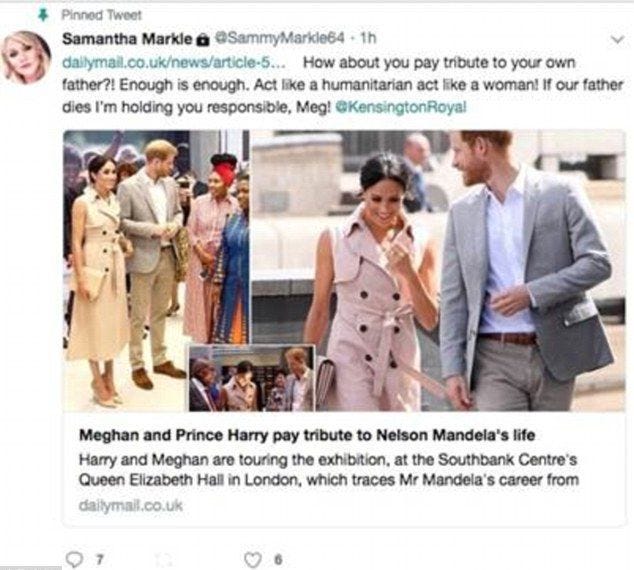Open the small inset photo at bottom center

(252, 378)
